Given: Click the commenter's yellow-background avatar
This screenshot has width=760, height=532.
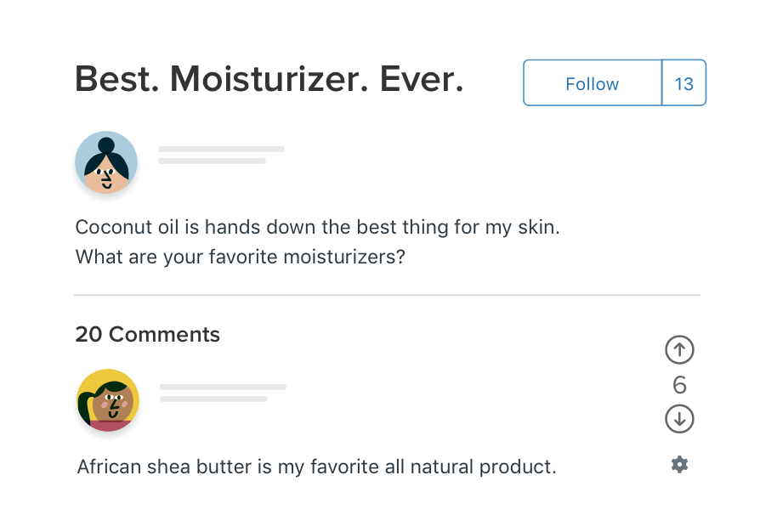Looking at the screenshot, I should (x=108, y=400).
